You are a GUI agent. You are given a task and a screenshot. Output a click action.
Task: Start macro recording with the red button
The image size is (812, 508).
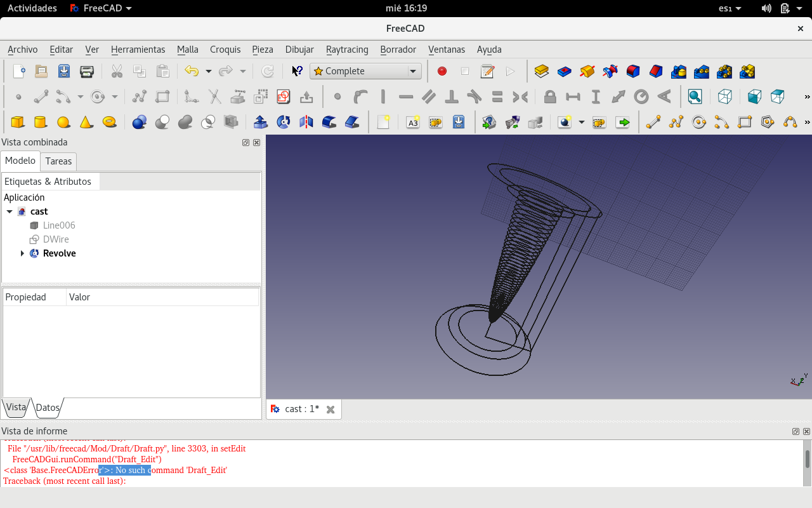(442, 72)
